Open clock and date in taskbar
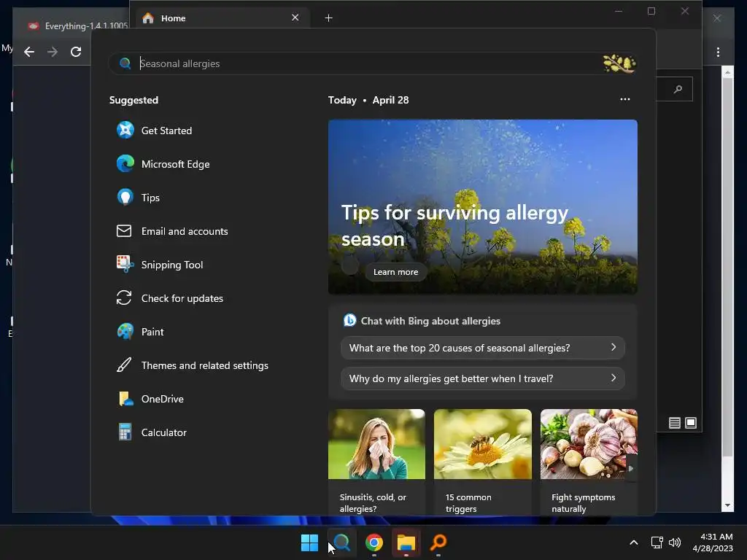Screen dimensions: 747x560 click(713, 542)
